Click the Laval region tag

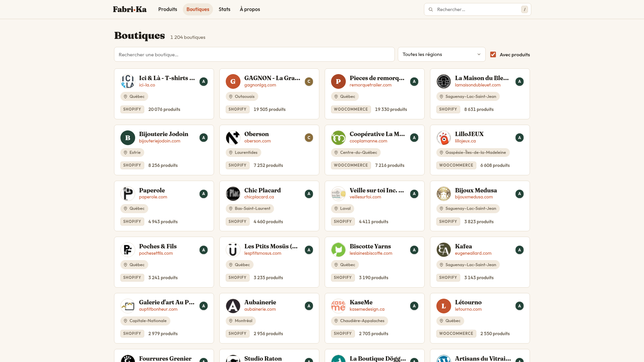click(x=342, y=208)
